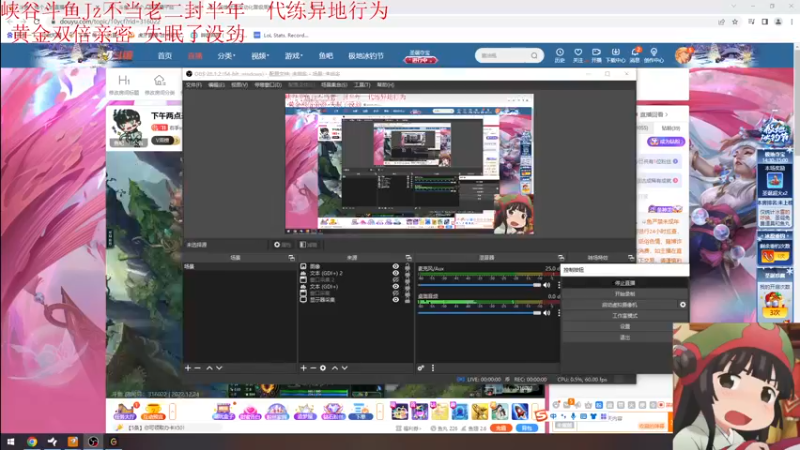800x450 pixels.
Task: Open 设置 from OBS controls
Action: click(624, 327)
